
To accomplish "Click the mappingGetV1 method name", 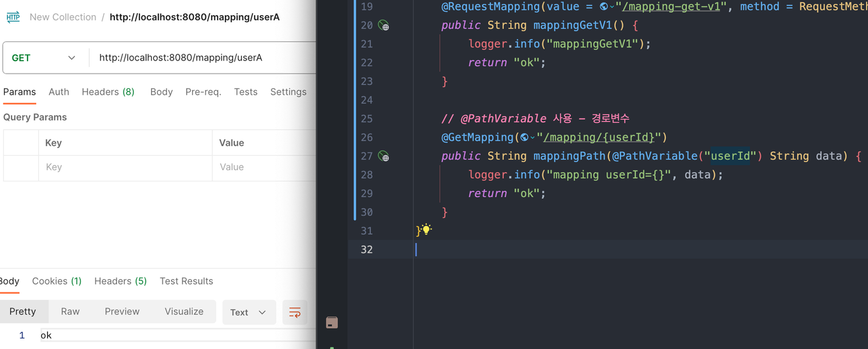I will 573,26.
